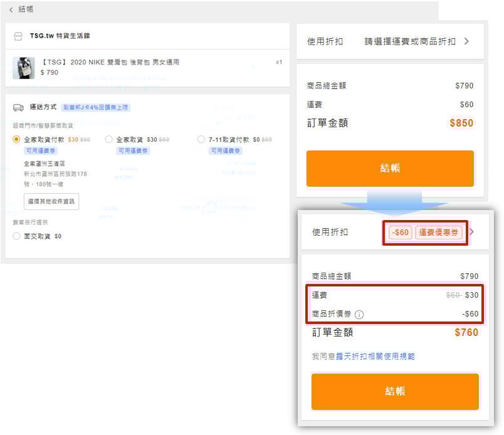The width and height of the screenshot is (504, 435).
Task: Click the 刷需邦J卡4%回饋無上限 promo tag
Action: coord(96,108)
